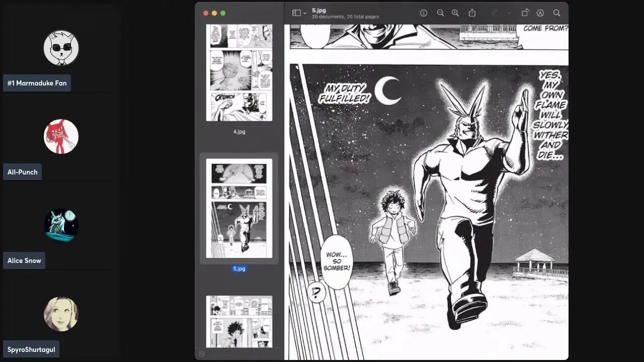Screen dimensions: 644x362
Task: Click the 5.jpg window title
Action: pyautogui.click(x=319, y=10)
